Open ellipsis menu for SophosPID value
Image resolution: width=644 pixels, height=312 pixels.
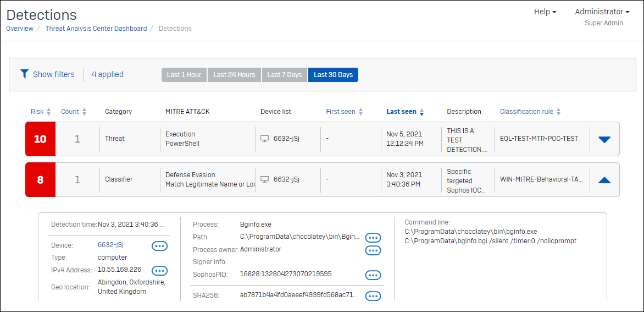coord(373,275)
